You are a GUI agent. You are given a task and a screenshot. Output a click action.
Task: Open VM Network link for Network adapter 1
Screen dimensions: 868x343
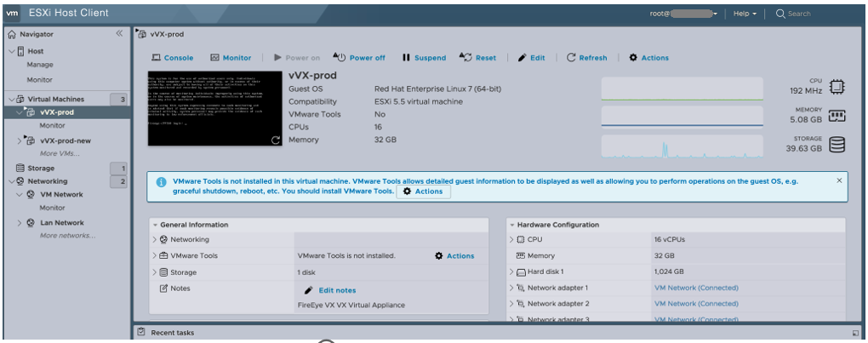tap(696, 288)
